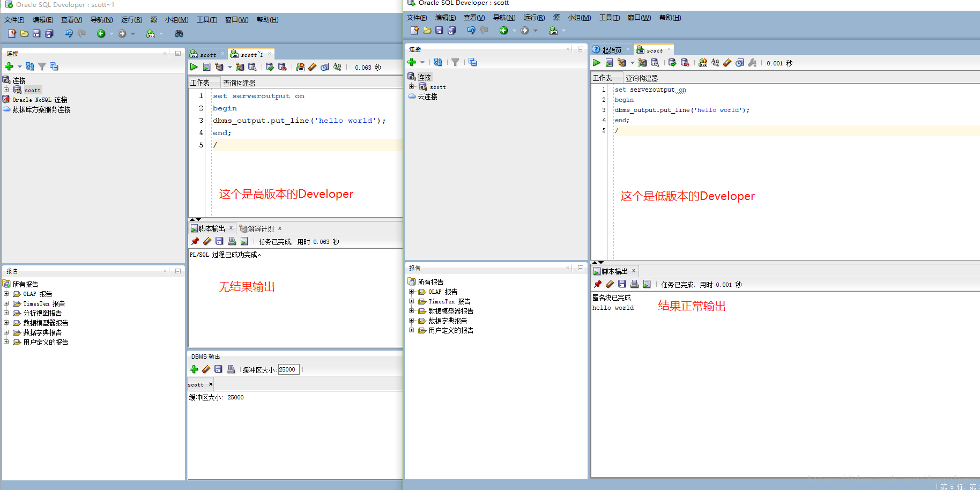Open SQL history icon in left window toolbar
The width and height of the screenshot is (980, 490).
pyautogui.click(x=325, y=67)
